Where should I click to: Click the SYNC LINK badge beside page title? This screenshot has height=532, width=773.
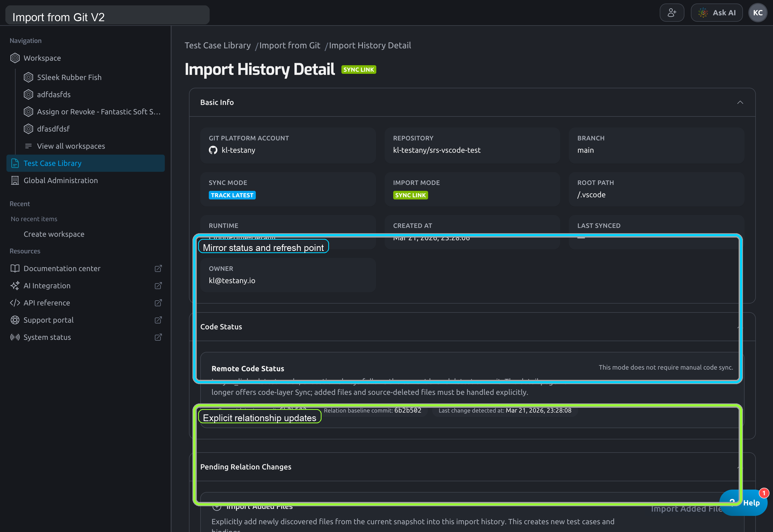click(x=359, y=70)
